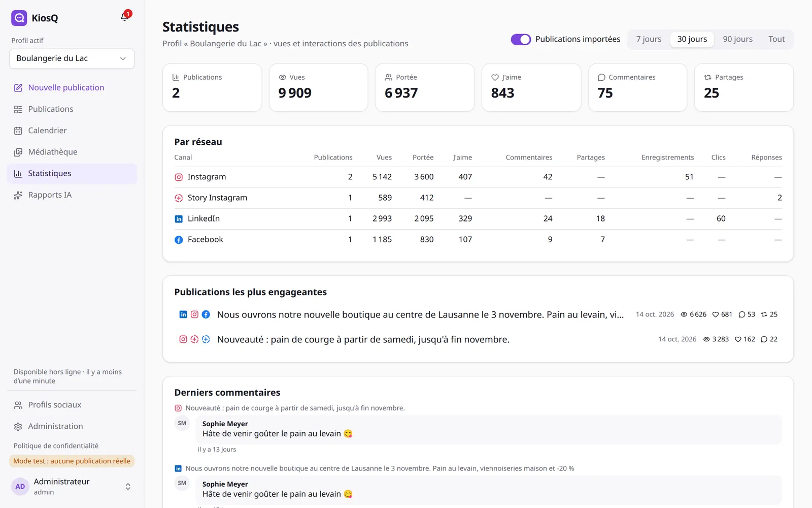Image resolution: width=812 pixels, height=508 pixels.
Task: Click the Partages repost icon in the stats card
Action: point(707,77)
